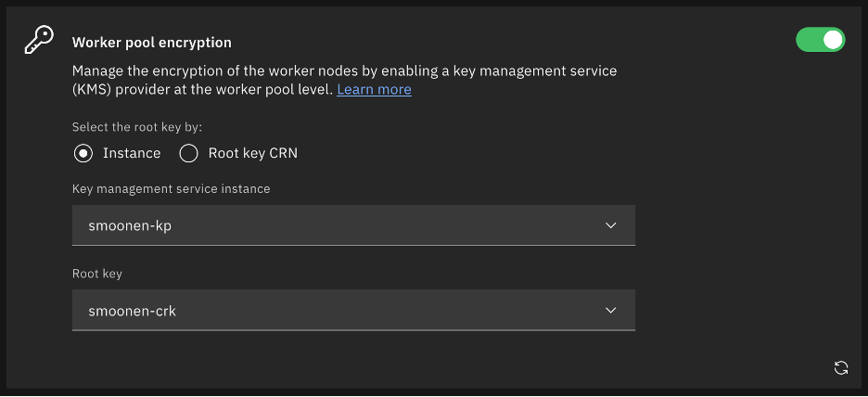Open the Learn more link
Screen dimensions: 868x397
[374, 89]
